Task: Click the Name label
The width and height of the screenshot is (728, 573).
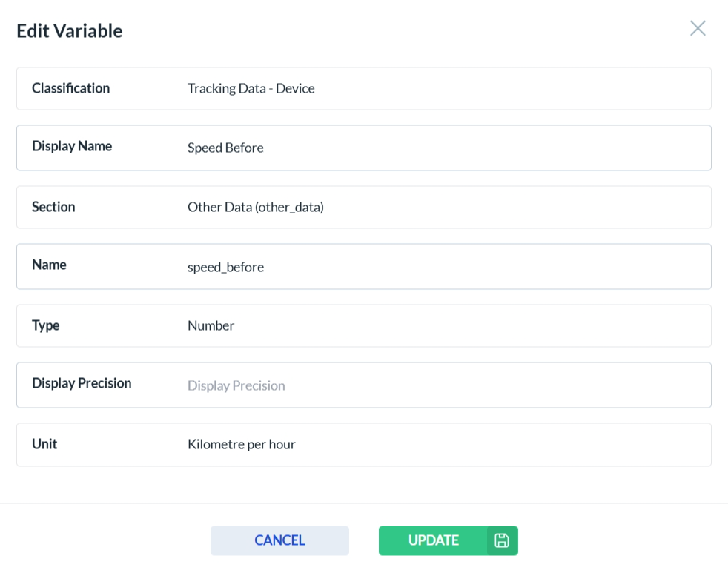Action: 49,265
